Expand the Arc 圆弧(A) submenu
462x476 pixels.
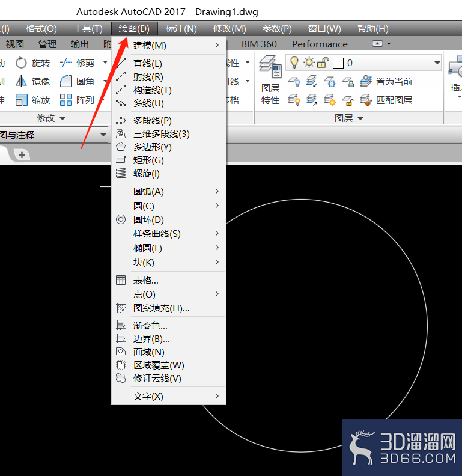(169, 192)
